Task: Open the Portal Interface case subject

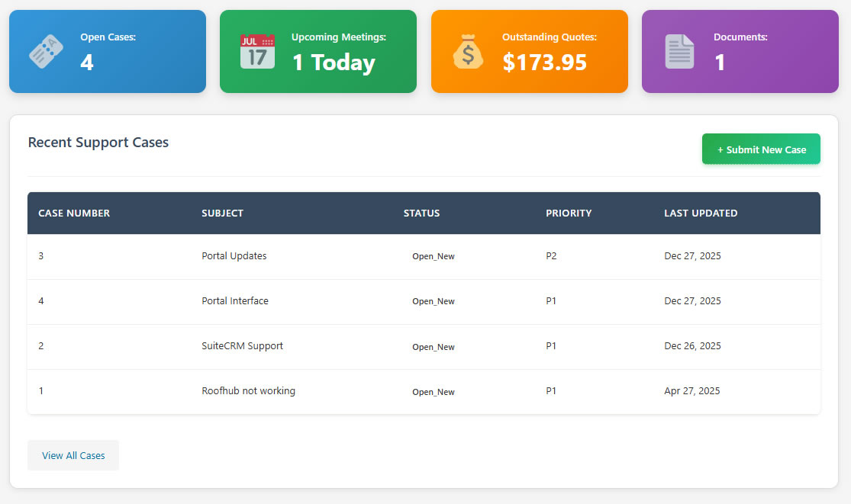Action: pos(234,300)
